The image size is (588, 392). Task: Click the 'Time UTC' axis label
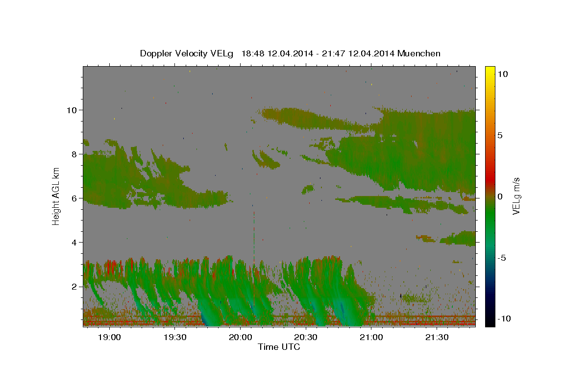point(279,347)
